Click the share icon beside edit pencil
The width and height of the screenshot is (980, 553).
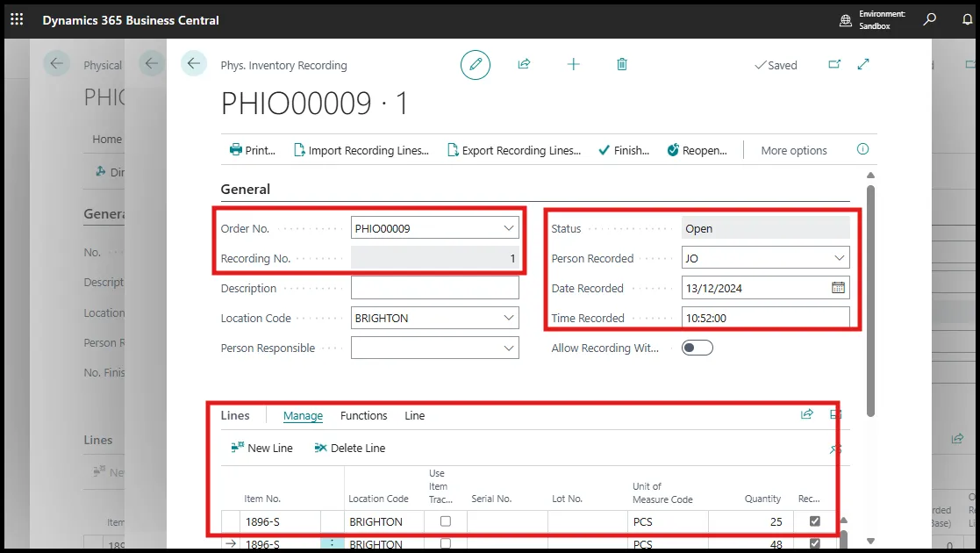[x=525, y=64]
